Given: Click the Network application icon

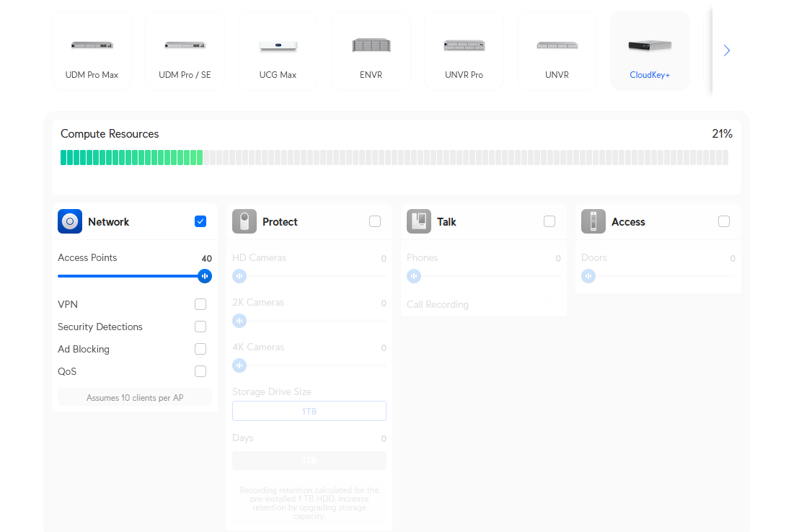Looking at the screenshot, I should point(70,222).
